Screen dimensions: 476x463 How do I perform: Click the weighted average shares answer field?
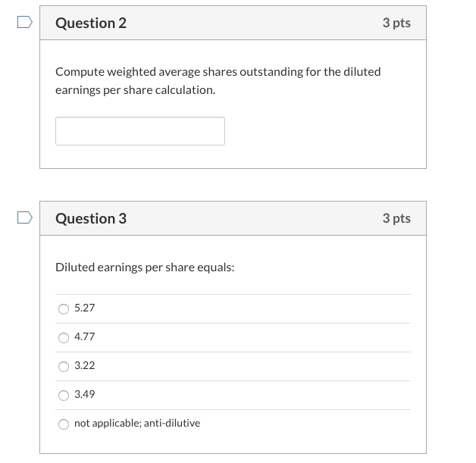(140, 131)
